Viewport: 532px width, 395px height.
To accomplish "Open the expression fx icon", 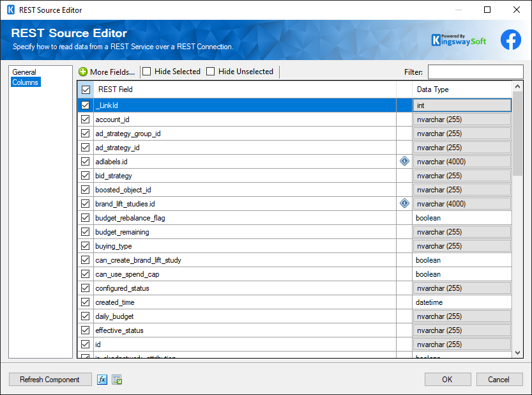I will [x=102, y=380].
